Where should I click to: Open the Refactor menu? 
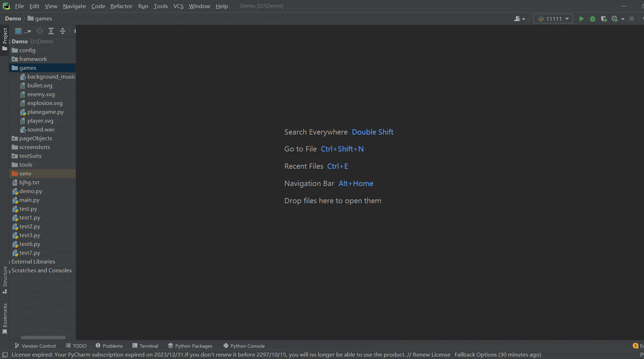(121, 6)
